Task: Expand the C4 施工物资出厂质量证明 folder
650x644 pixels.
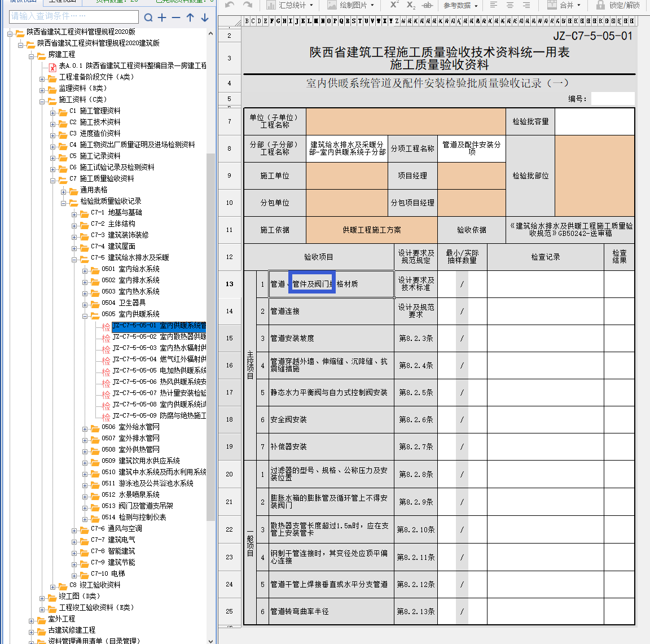Action: 53,147
